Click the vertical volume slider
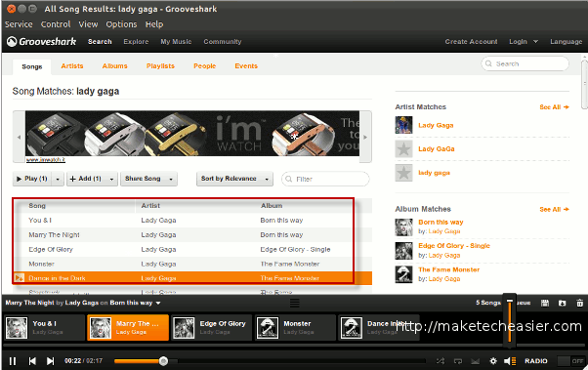This screenshot has height=370, width=588. coord(510,321)
